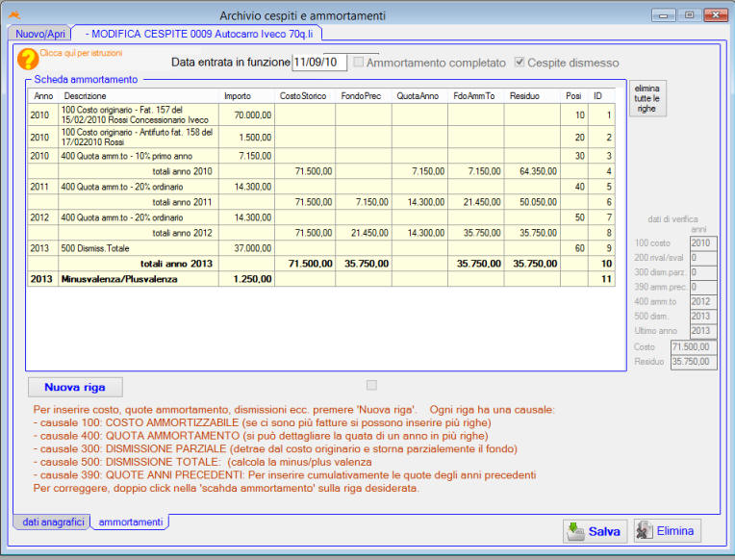
Task: Select row 'Antifurto fat. 158'
Action: click(x=321, y=137)
